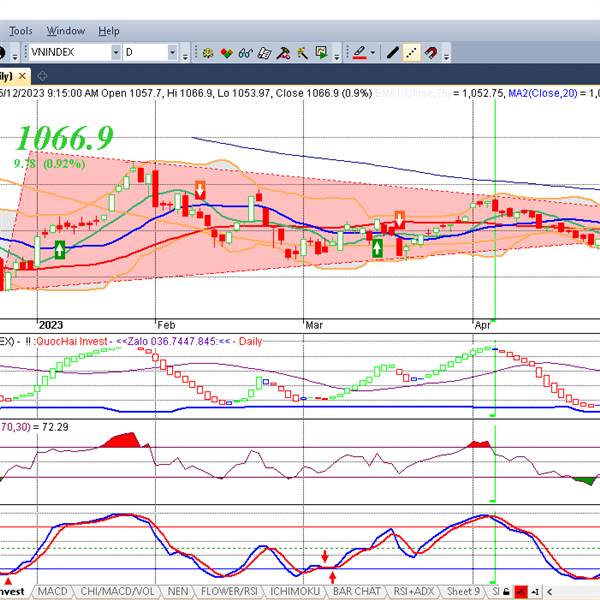Click the pickaxe toolbar icon

coord(302,53)
